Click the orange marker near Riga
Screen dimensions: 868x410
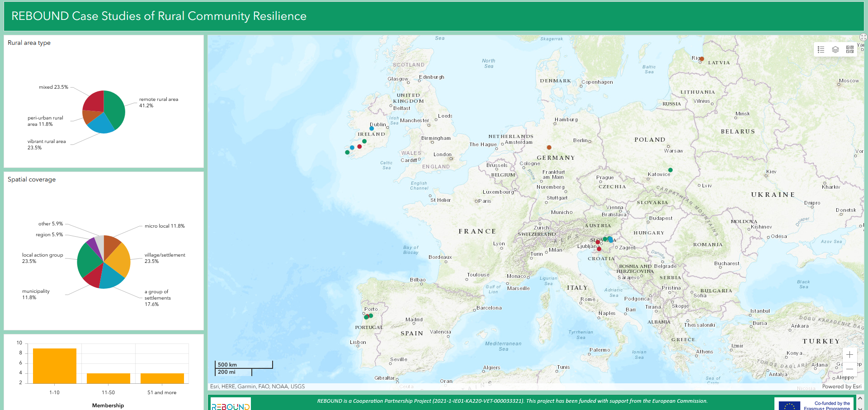click(x=702, y=59)
